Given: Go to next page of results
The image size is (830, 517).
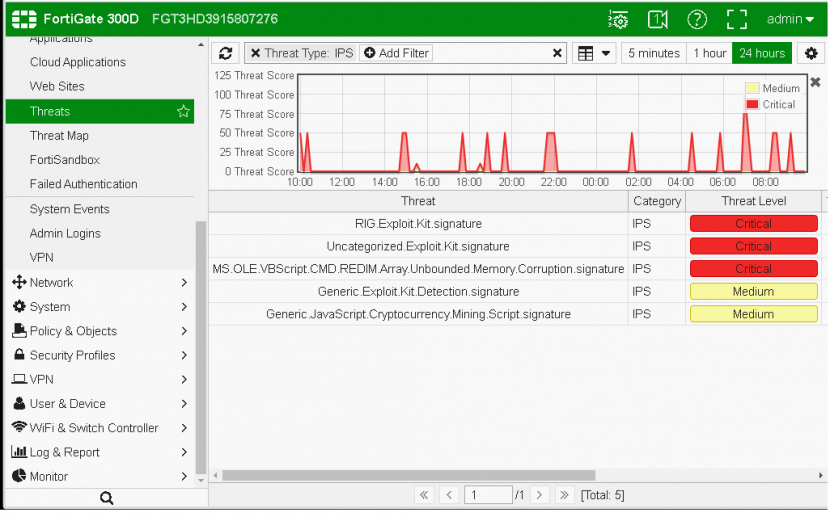Looking at the screenshot, I should [x=539, y=496].
